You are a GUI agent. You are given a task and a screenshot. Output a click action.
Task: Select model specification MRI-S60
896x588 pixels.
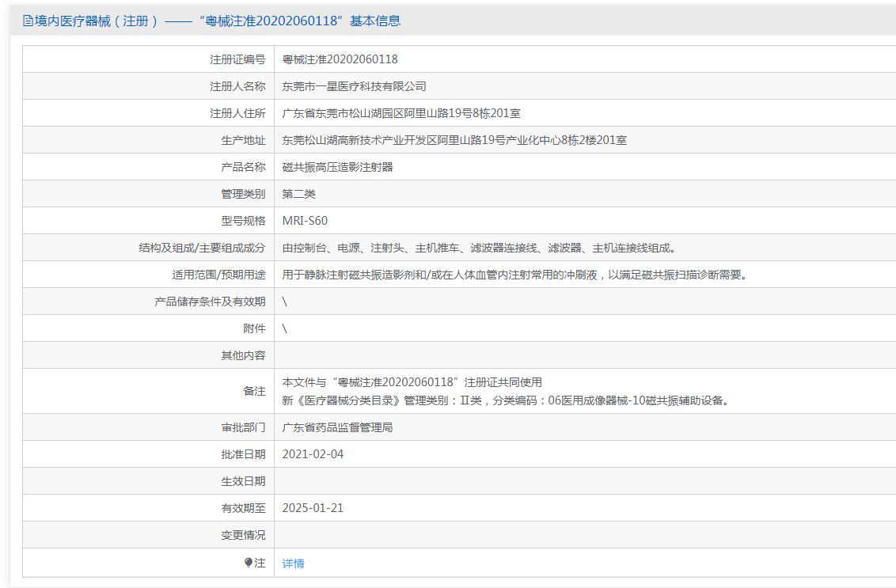click(x=306, y=221)
